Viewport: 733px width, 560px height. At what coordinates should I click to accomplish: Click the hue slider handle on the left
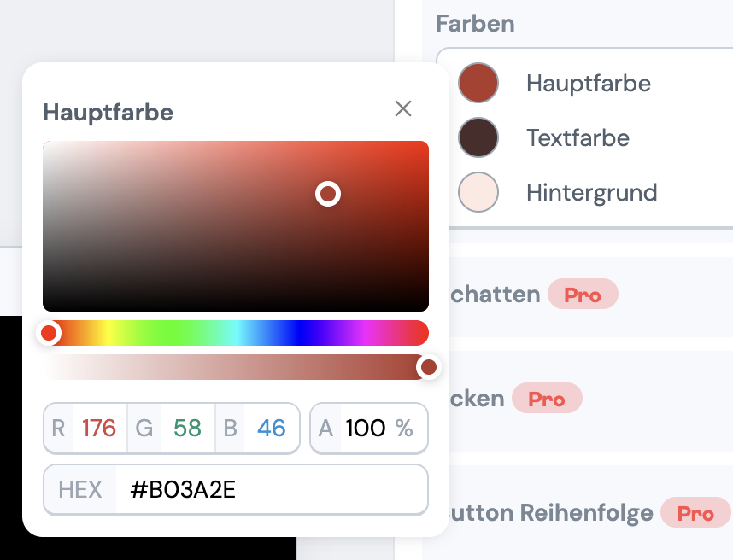pyautogui.click(x=50, y=333)
